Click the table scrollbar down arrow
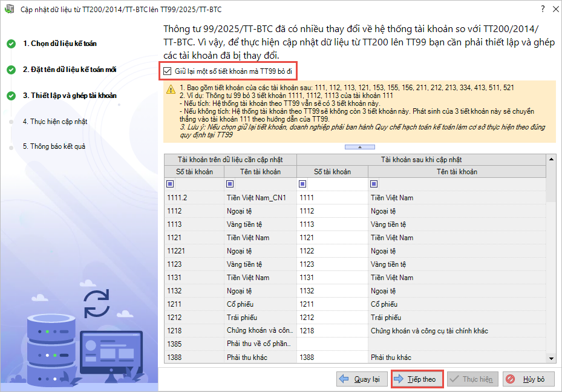This screenshot has height=392, width=562. click(x=551, y=359)
